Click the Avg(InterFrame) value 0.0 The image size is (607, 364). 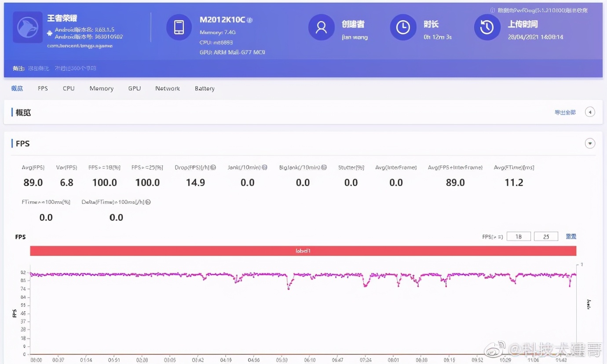(x=396, y=182)
